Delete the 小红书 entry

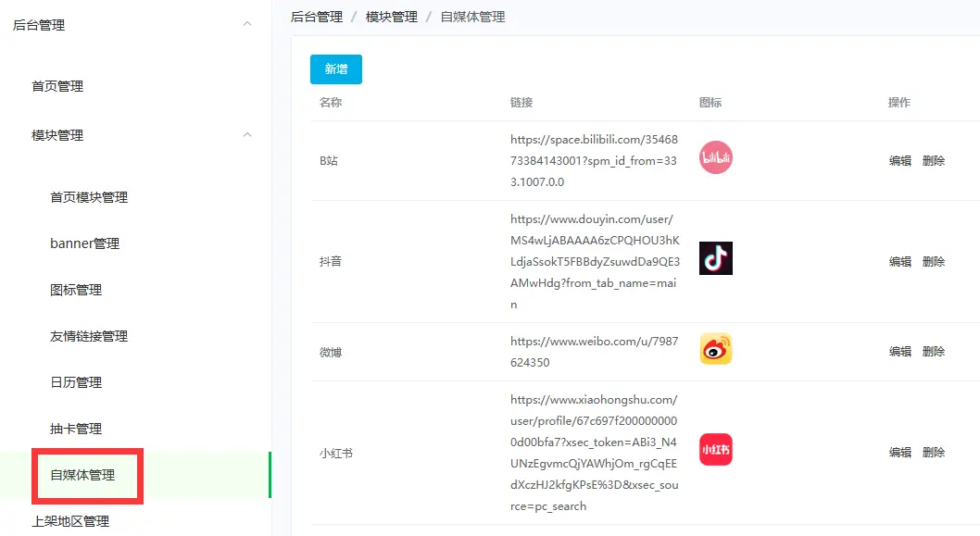pyautogui.click(x=933, y=452)
